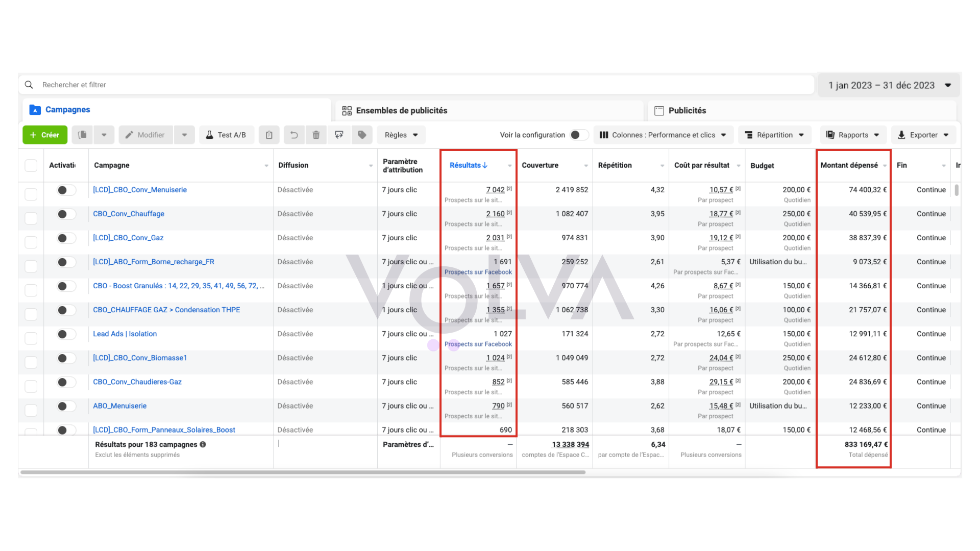Click the trash delete icon
The width and height of the screenshot is (980, 551).
click(x=316, y=135)
